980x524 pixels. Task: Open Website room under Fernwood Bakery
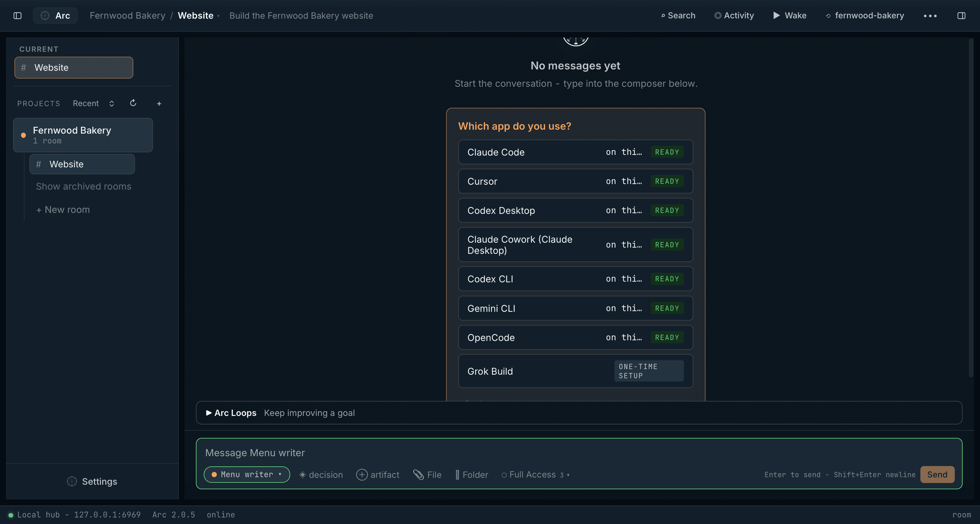tap(82, 164)
